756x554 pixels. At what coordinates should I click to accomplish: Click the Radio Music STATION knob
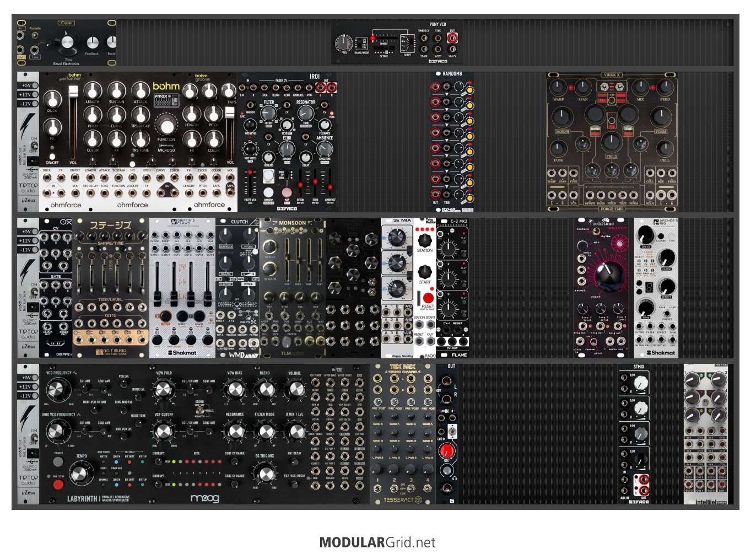coord(424,240)
